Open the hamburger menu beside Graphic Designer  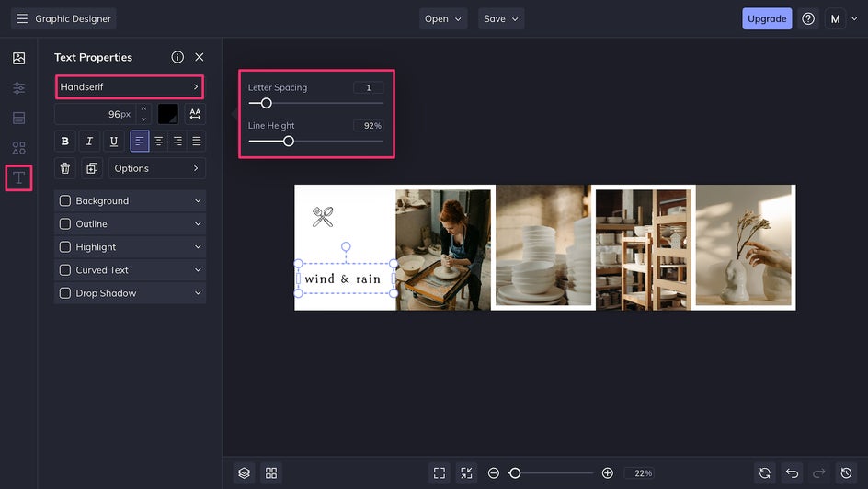22,18
